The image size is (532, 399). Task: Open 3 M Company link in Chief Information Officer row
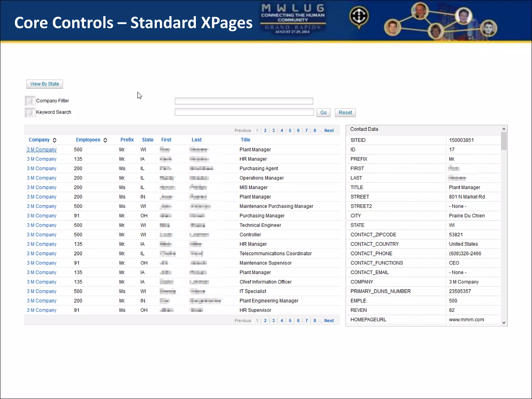(x=42, y=282)
